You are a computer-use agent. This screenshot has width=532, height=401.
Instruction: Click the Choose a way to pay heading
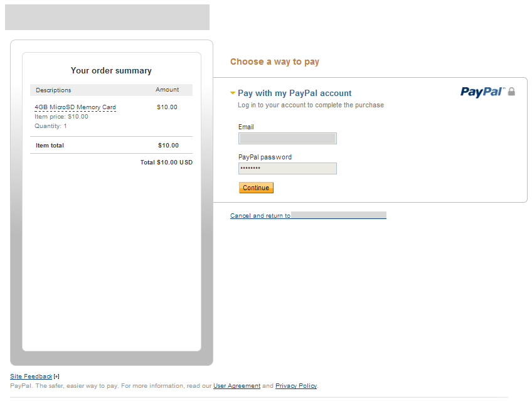[x=275, y=61]
